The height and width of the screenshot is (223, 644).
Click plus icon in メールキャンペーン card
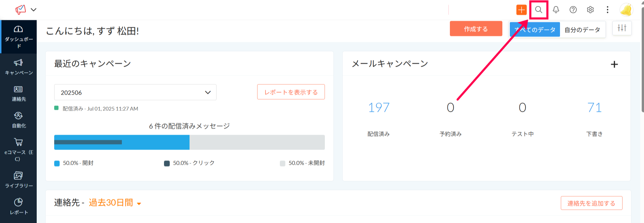tap(614, 64)
